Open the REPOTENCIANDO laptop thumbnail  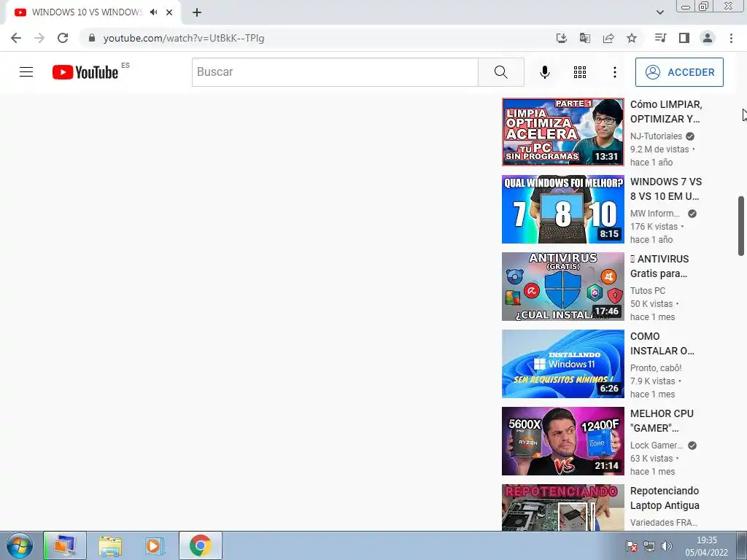(x=562, y=507)
